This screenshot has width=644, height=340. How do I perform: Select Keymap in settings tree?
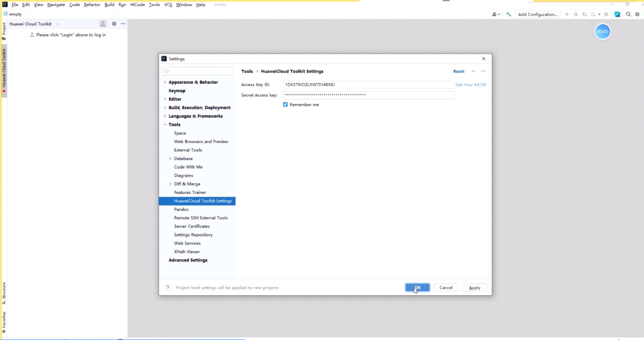pyautogui.click(x=177, y=91)
